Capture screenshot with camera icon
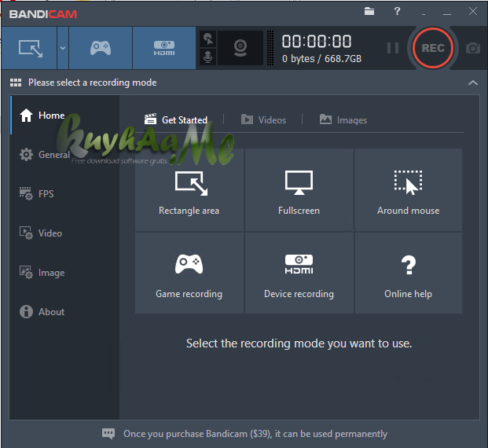The width and height of the screenshot is (488, 448). click(473, 48)
